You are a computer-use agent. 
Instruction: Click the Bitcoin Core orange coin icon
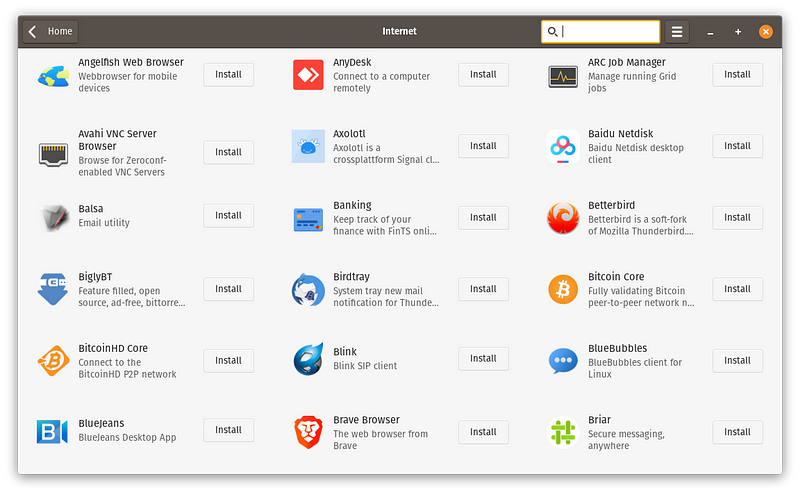tap(563, 289)
